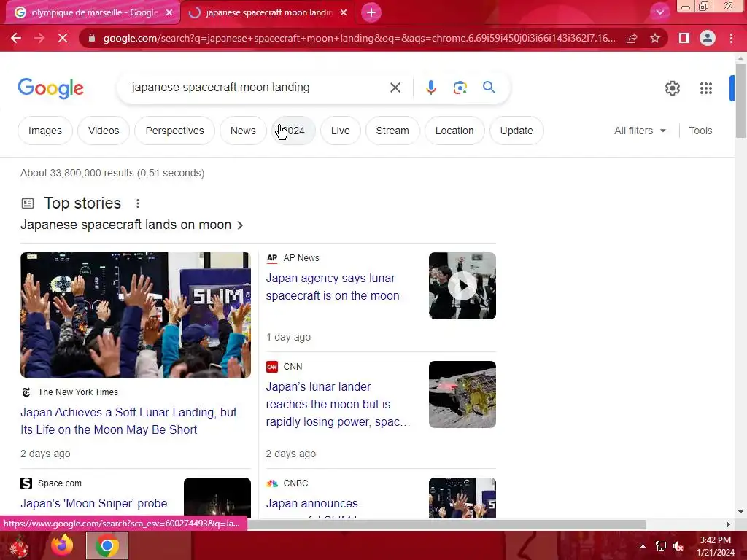Click Chrome icon in the taskbar
The width and height of the screenshot is (747, 560).
pos(107,545)
